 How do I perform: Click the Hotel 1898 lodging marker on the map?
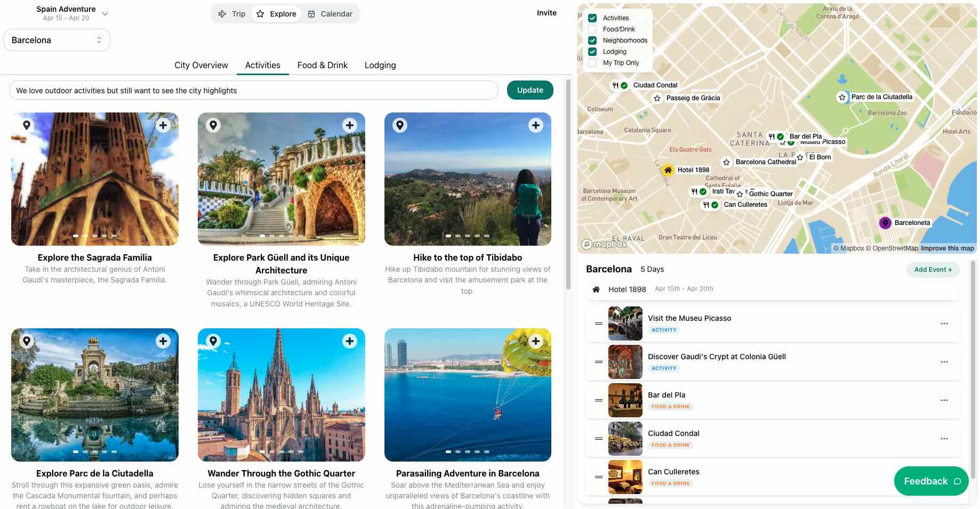[x=668, y=170]
